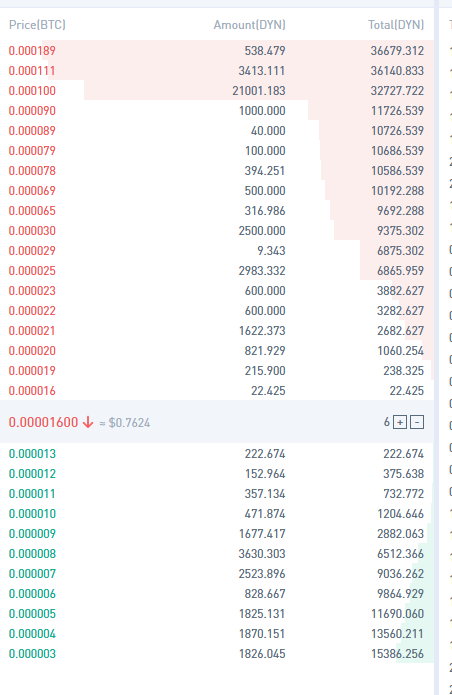The height and width of the screenshot is (695, 452).
Task: Choose the ask row totaling 10686.539
Action: point(217,151)
